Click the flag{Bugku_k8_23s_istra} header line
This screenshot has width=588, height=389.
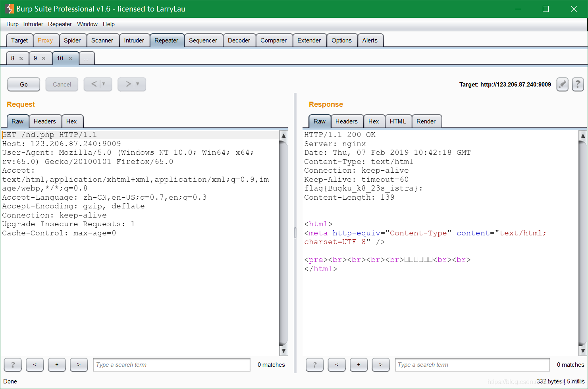363,188
